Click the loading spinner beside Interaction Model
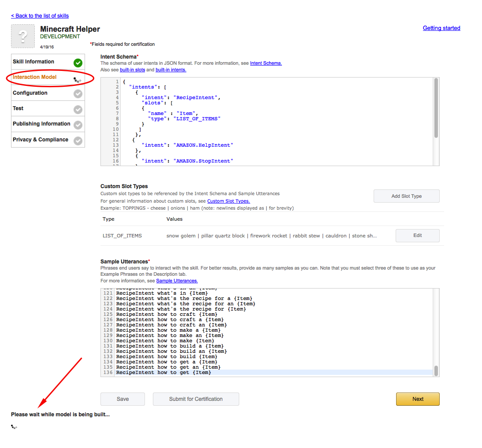 pyautogui.click(x=78, y=80)
